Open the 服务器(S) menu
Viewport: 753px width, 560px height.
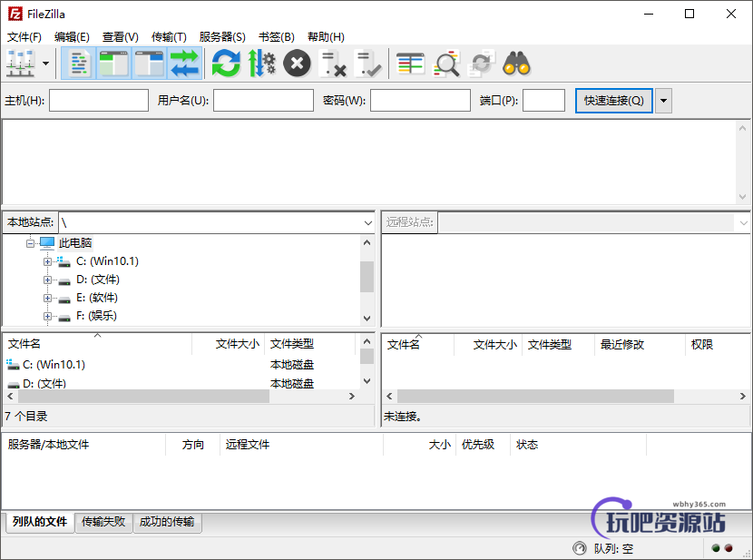[x=222, y=37]
